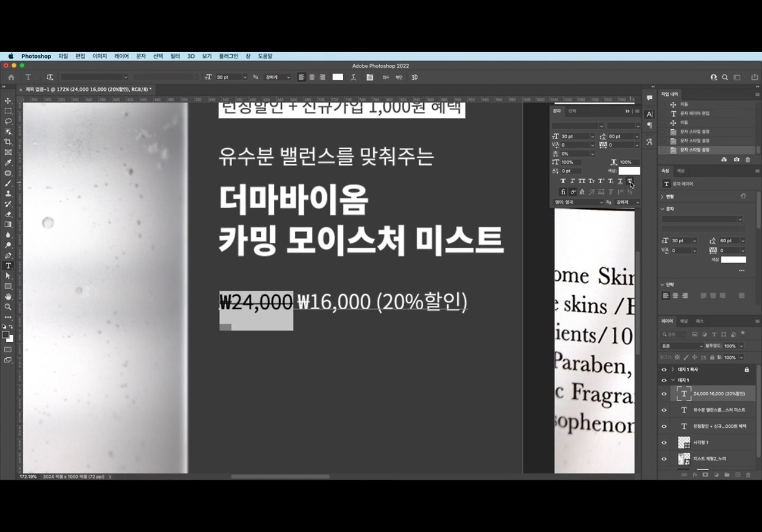This screenshot has width=762, height=532.
Task: Select the Hand tool
Action: pyautogui.click(x=8, y=296)
